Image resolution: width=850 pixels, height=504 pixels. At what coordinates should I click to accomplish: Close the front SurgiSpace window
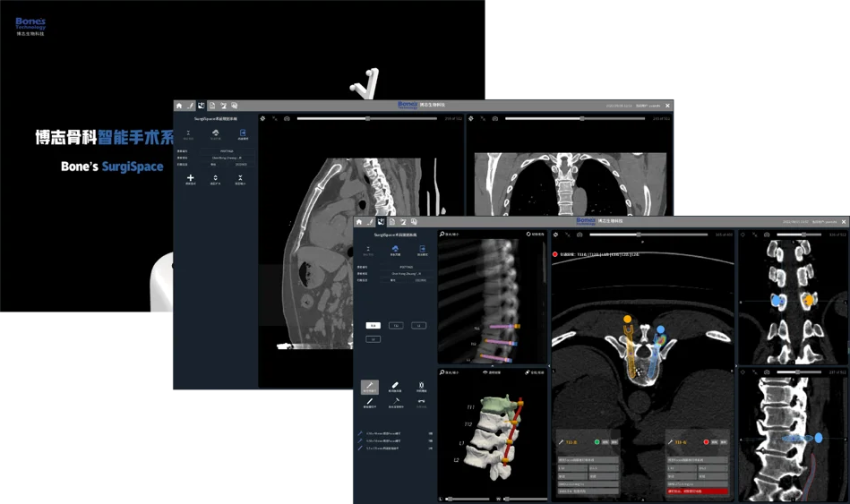(x=844, y=221)
